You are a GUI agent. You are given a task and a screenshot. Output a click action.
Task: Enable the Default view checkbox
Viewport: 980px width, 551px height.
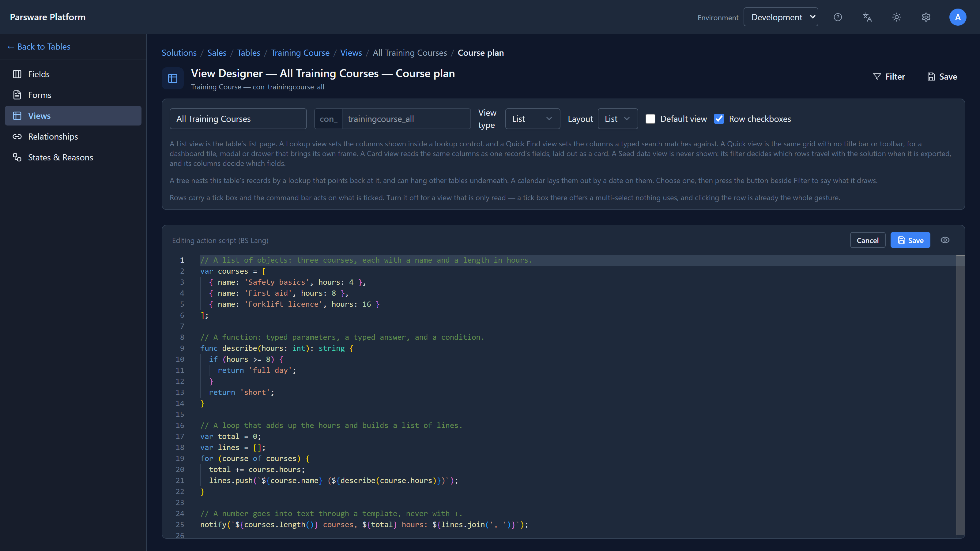pos(650,119)
